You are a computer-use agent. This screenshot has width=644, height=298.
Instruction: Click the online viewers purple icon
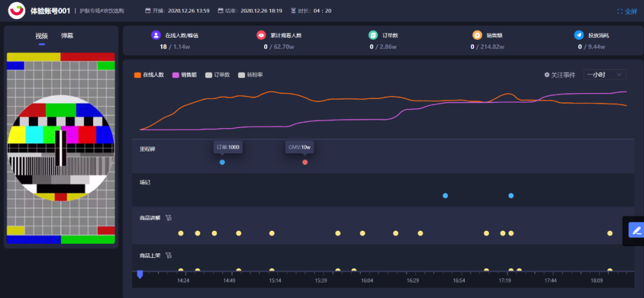(156, 35)
